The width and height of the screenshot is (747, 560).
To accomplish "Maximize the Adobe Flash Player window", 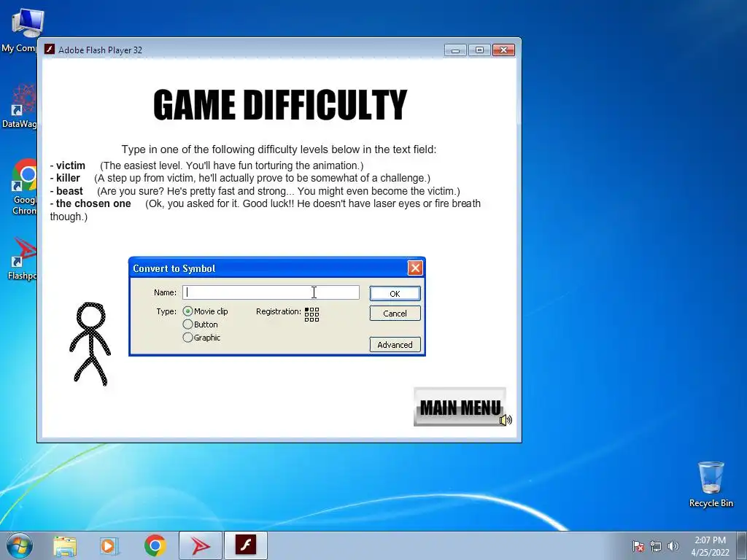I will 479,50.
